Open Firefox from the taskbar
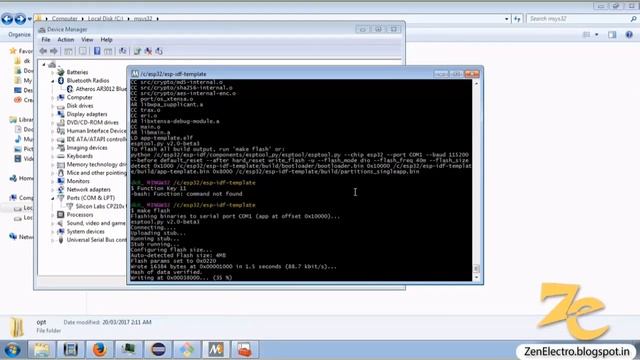Screen dimensions: 640x360 pyautogui.click(x=100, y=350)
